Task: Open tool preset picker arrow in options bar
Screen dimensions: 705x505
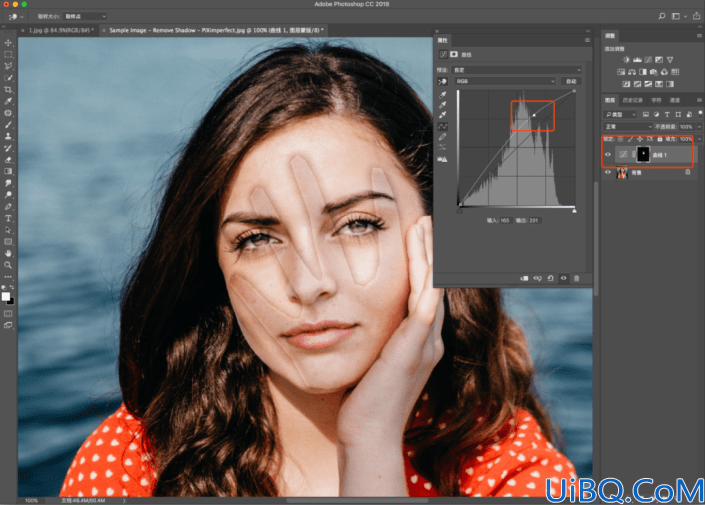Action: (x=21, y=17)
